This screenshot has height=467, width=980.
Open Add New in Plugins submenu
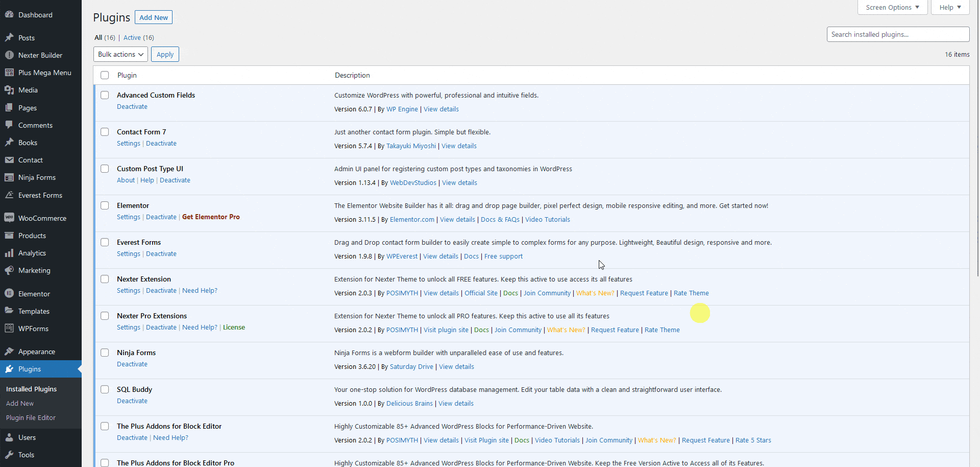20,403
